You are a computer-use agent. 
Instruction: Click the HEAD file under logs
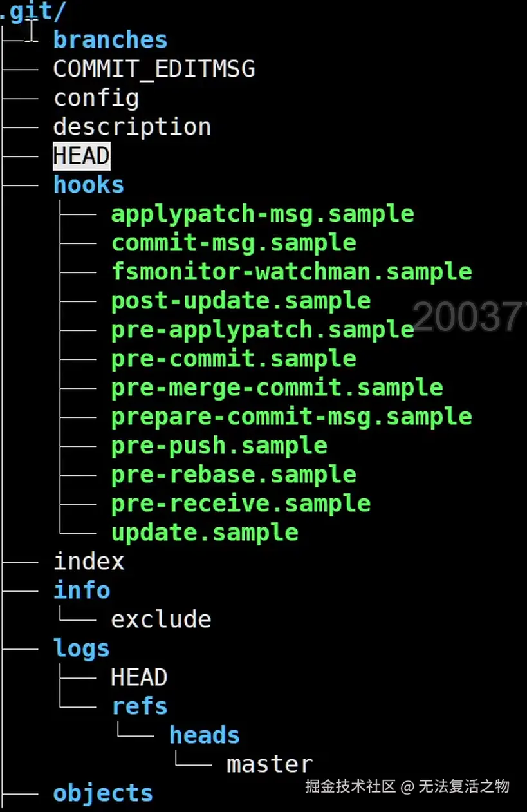pos(139,677)
